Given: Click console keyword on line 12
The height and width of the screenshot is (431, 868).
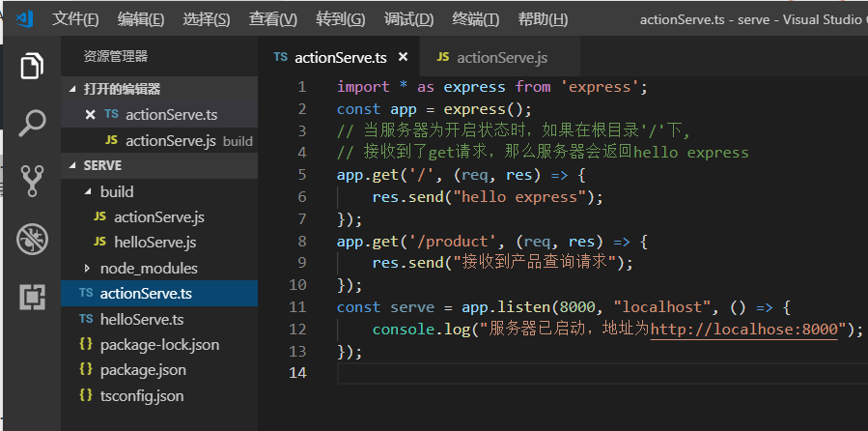Looking at the screenshot, I should 404,330.
